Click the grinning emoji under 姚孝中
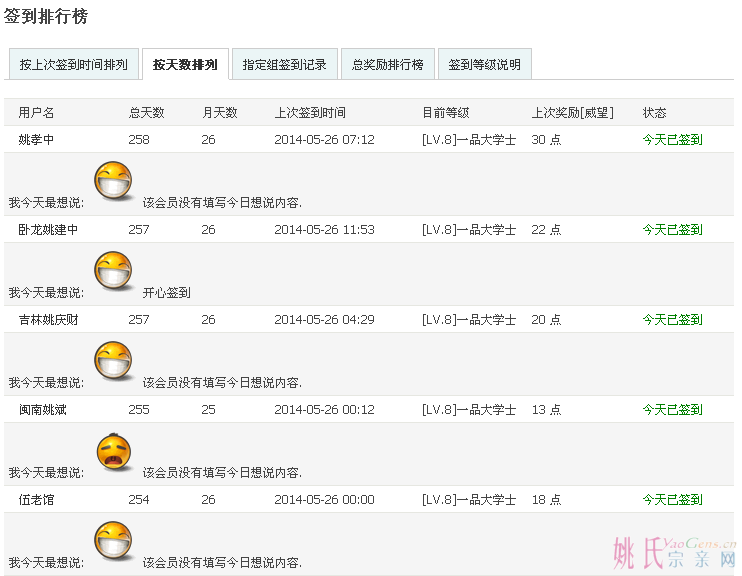 click(113, 182)
